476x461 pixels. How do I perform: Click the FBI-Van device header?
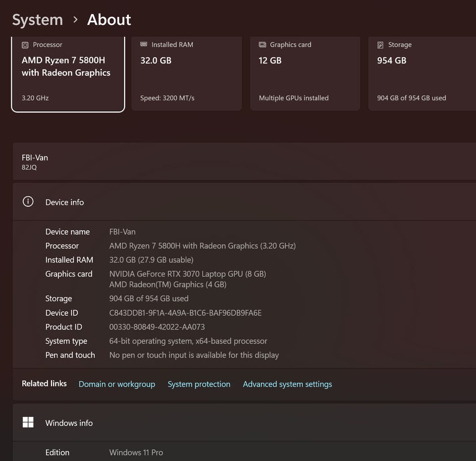35,158
